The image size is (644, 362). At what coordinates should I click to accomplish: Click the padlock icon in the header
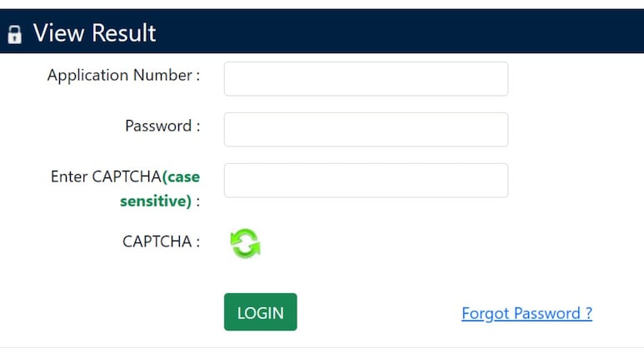pyautogui.click(x=14, y=34)
